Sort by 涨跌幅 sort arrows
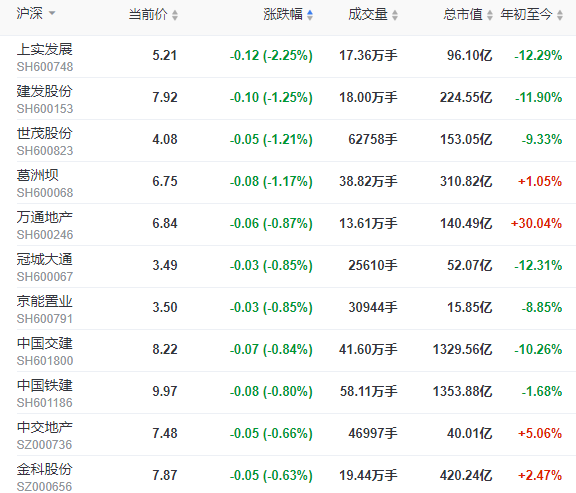Image resolution: width=576 pixels, height=493 pixels. click(x=310, y=15)
